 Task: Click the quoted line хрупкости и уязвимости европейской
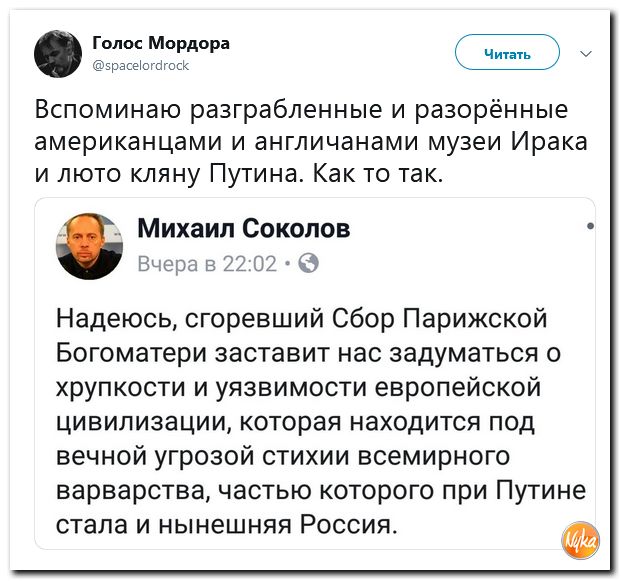(x=298, y=387)
